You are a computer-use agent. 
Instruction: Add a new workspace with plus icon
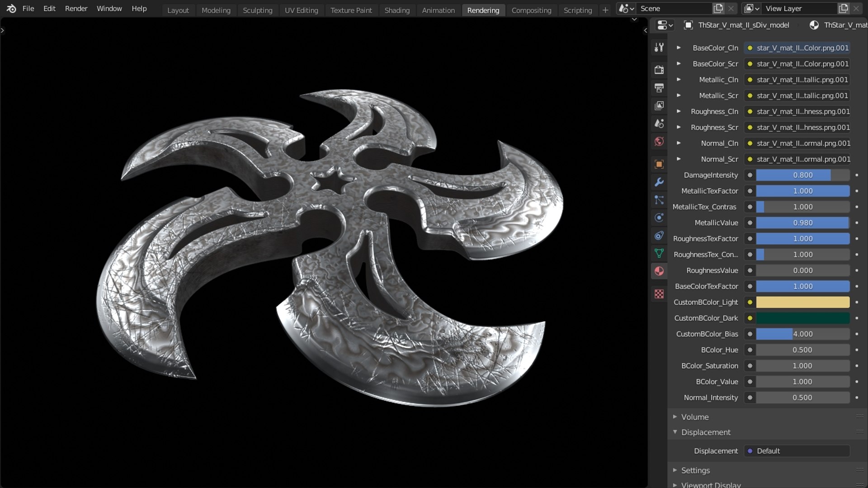click(x=605, y=10)
